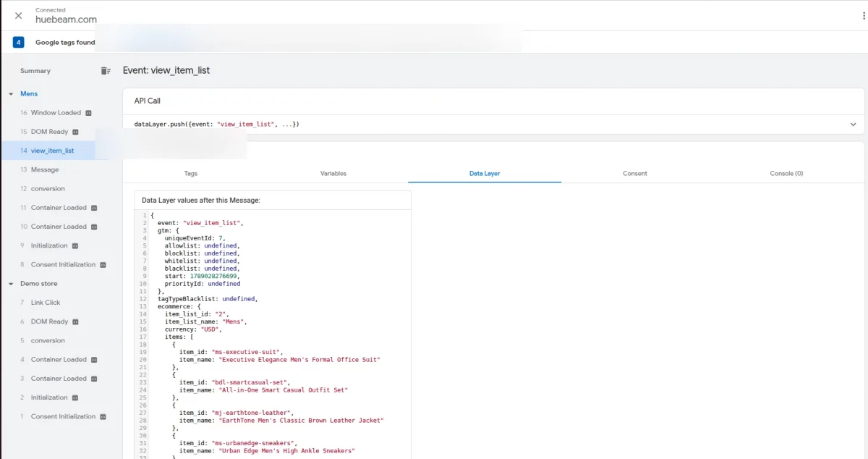Click the icon beside 11 Container Loaded
The width and height of the screenshot is (868, 459).
(x=94, y=208)
